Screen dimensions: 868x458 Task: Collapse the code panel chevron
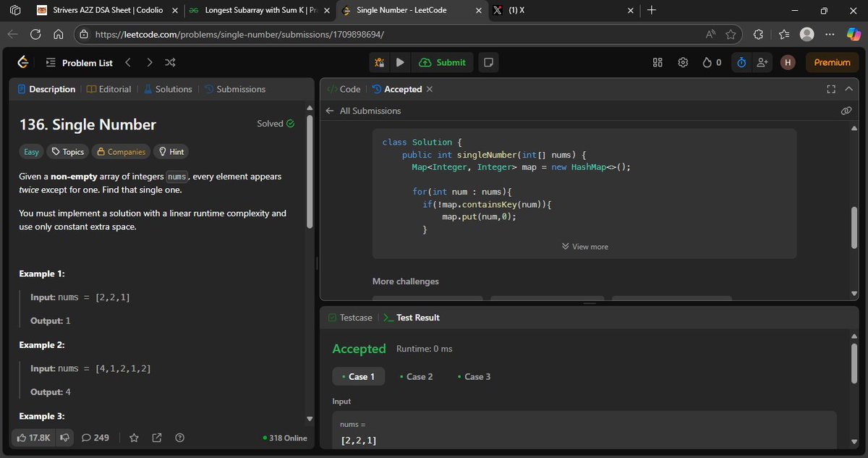(x=848, y=89)
